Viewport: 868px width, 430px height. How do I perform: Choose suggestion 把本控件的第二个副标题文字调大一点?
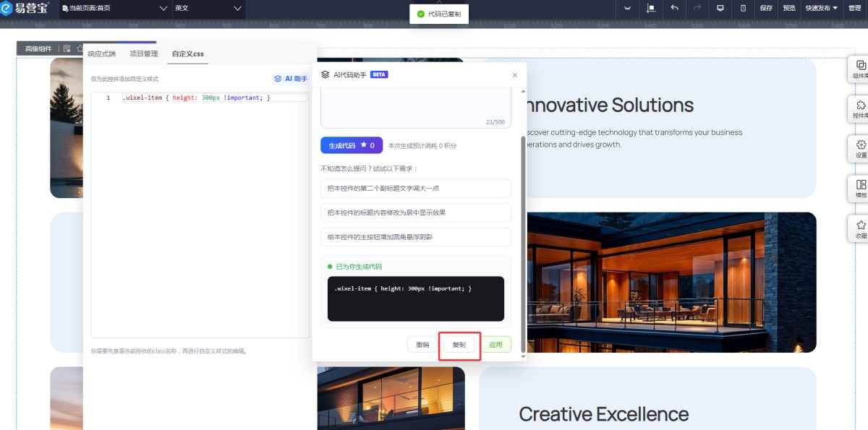416,188
